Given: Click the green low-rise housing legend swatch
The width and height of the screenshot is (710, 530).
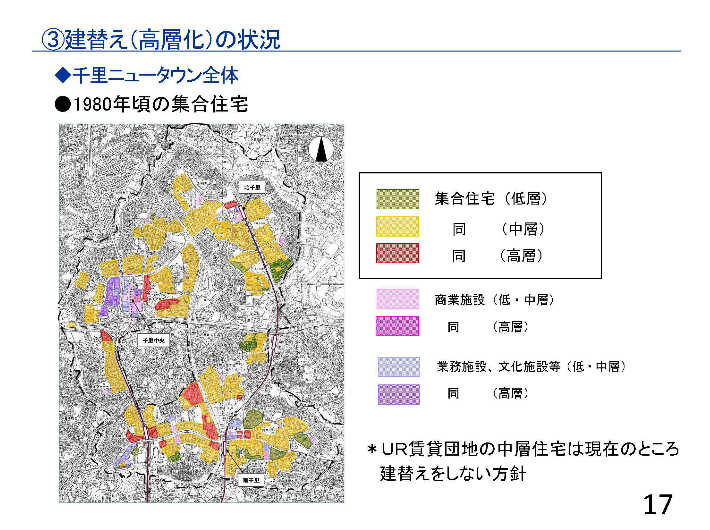Looking at the screenshot, I should pos(397,199).
